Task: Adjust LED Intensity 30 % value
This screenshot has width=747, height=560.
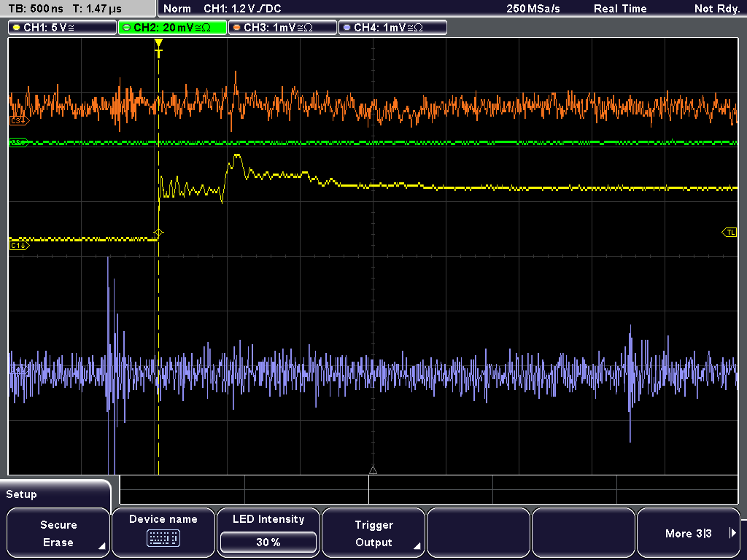Action: [x=268, y=542]
